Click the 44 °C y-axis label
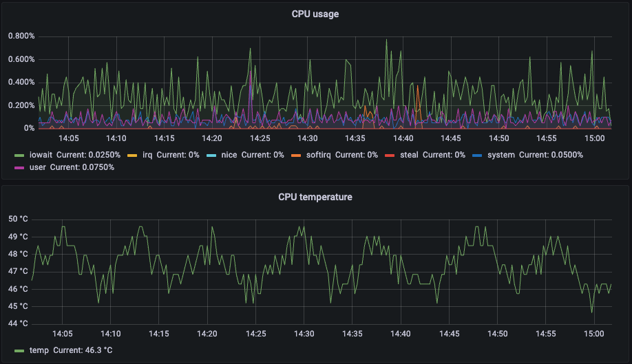The height and width of the screenshot is (364, 632). (x=18, y=323)
